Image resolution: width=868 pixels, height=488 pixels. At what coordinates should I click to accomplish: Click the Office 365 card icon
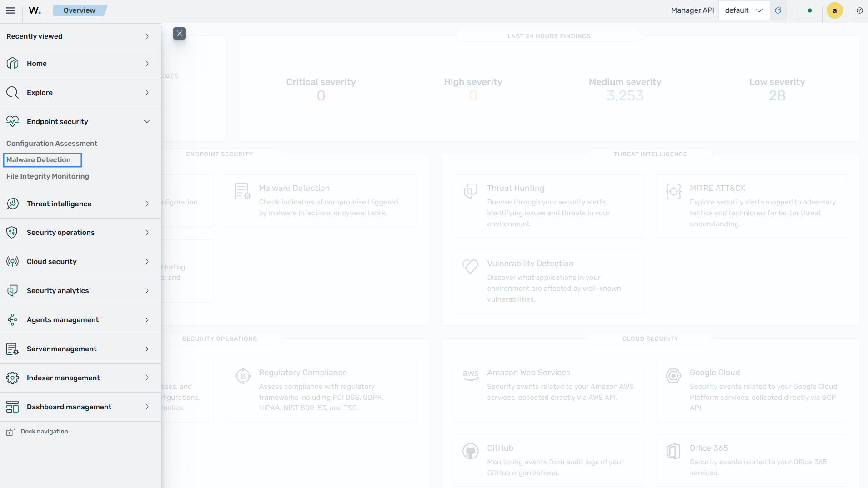[x=673, y=451]
